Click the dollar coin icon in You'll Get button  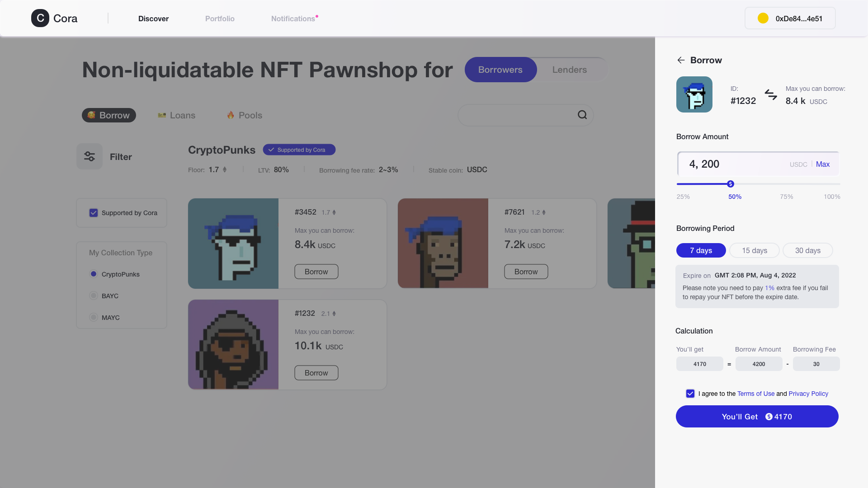pyautogui.click(x=769, y=417)
